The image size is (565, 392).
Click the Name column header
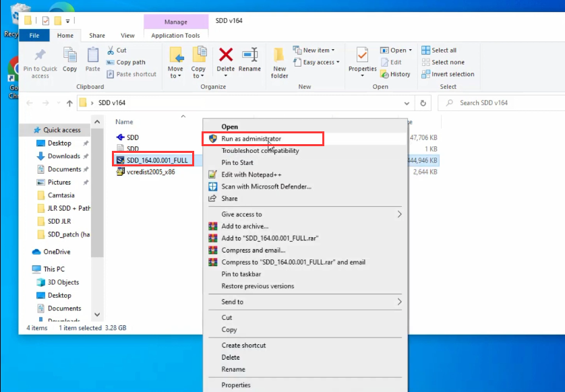click(x=124, y=122)
